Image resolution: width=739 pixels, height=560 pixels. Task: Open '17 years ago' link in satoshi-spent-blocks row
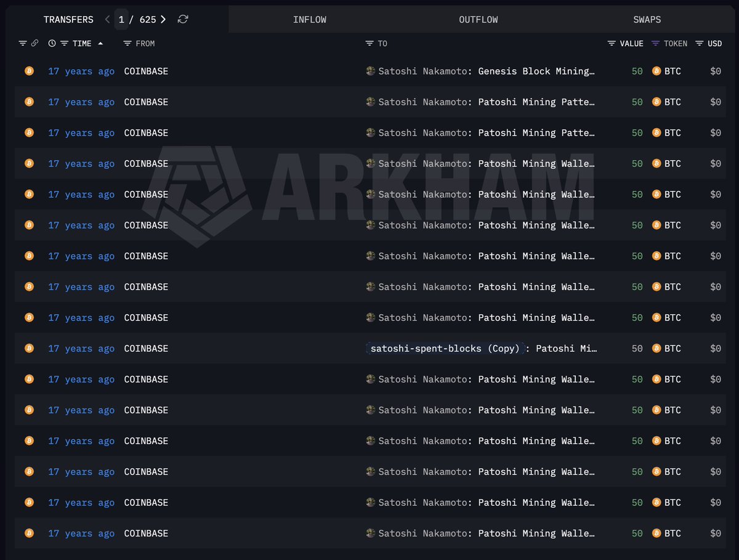pos(81,349)
